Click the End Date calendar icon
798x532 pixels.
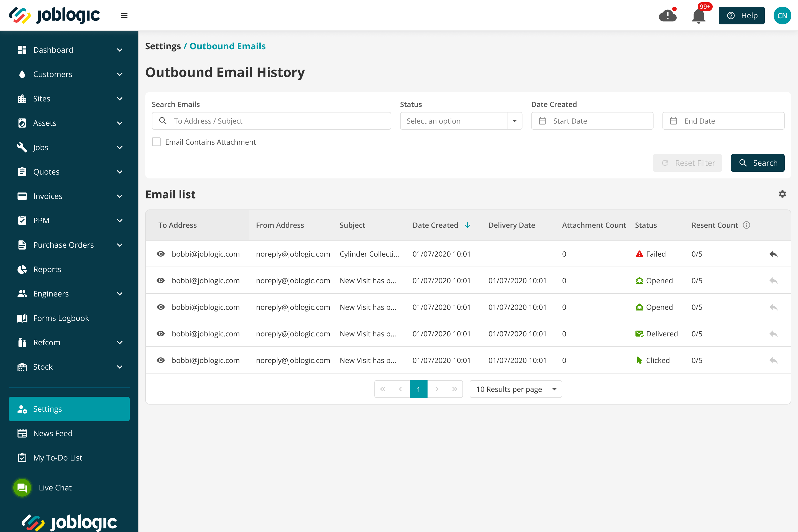pos(674,121)
